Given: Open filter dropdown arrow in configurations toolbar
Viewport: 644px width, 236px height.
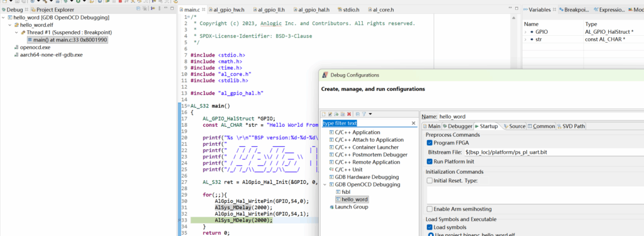Looking at the screenshot, I should coord(370,114).
